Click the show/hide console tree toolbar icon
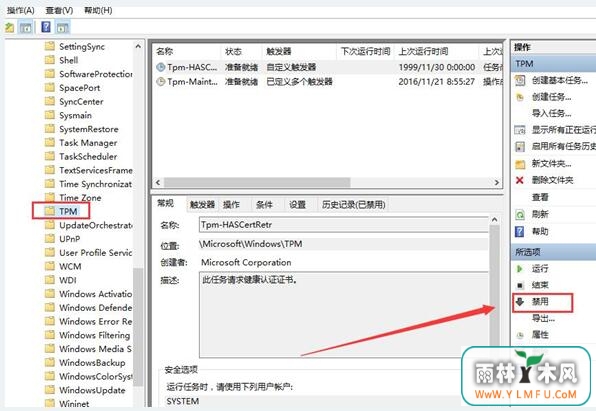 click(26, 27)
